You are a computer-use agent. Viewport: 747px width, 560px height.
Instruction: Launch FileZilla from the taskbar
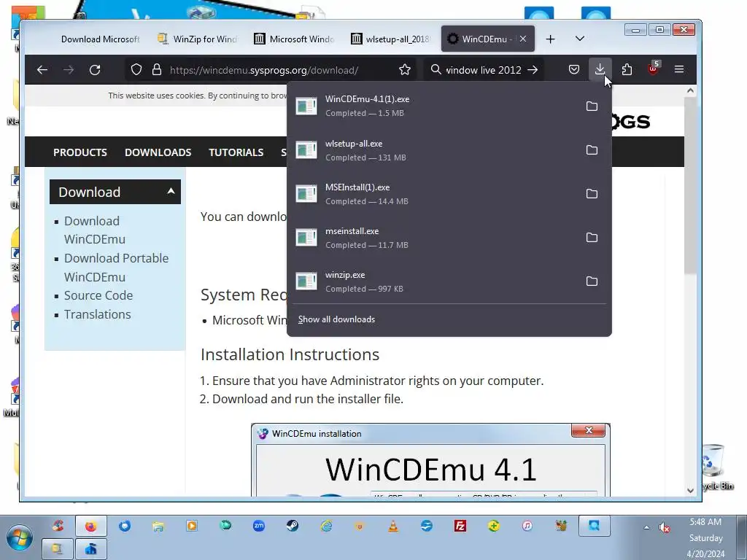point(460,526)
